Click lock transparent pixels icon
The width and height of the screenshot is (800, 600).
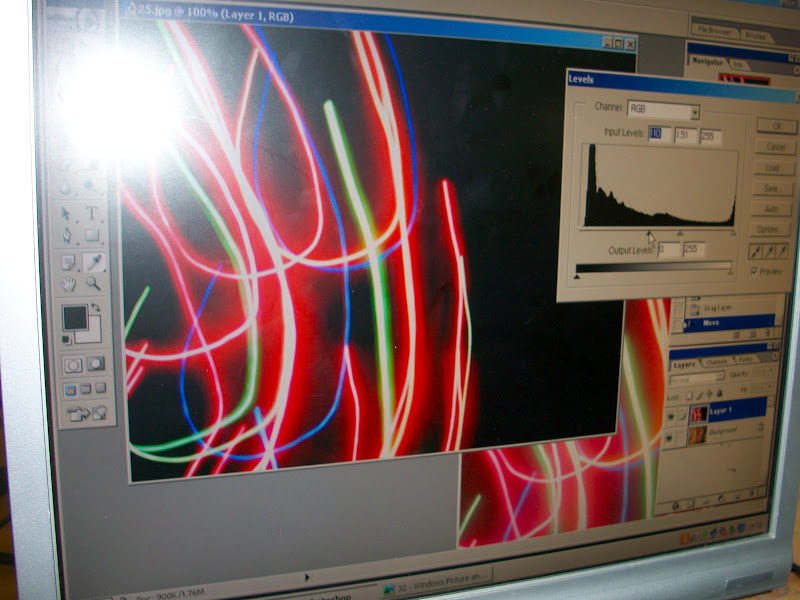coord(689,396)
